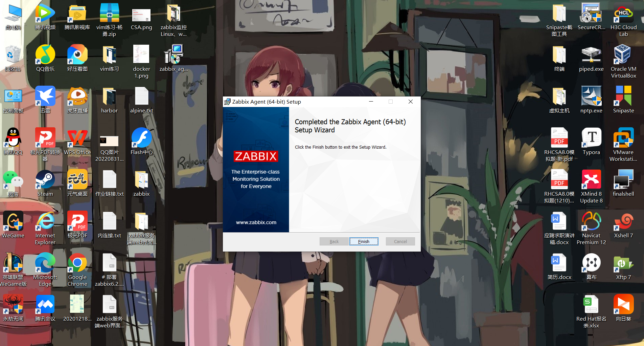This screenshot has width=644, height=346.
Task: Select 应聘求职演讲稿.docx file
Action: coord(559,228)
